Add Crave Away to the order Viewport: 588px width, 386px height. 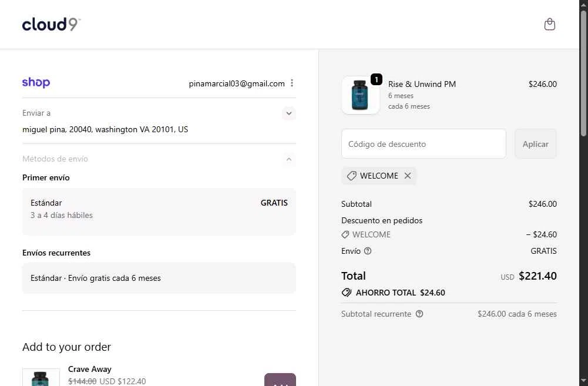click(280, 380)
